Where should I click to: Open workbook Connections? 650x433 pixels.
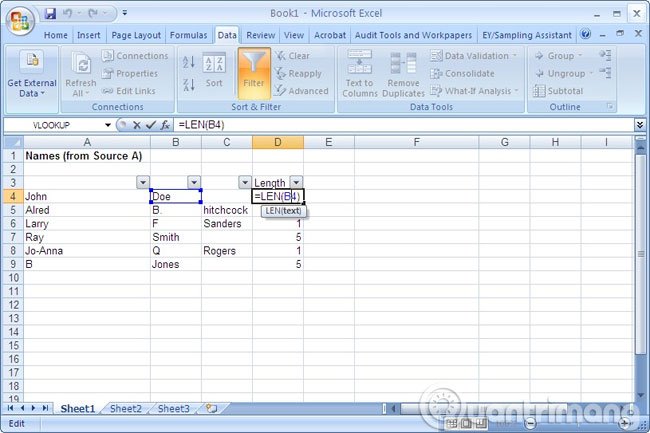(135, 56)
